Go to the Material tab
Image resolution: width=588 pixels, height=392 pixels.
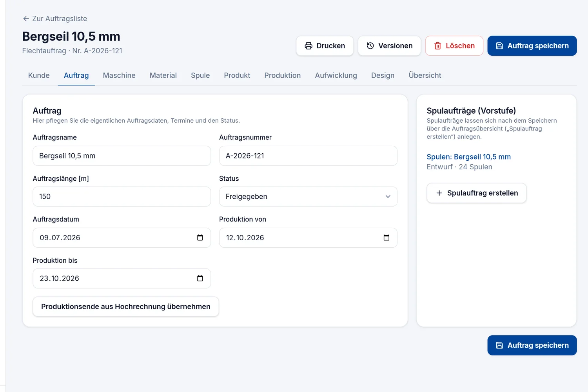pos(163,75)
